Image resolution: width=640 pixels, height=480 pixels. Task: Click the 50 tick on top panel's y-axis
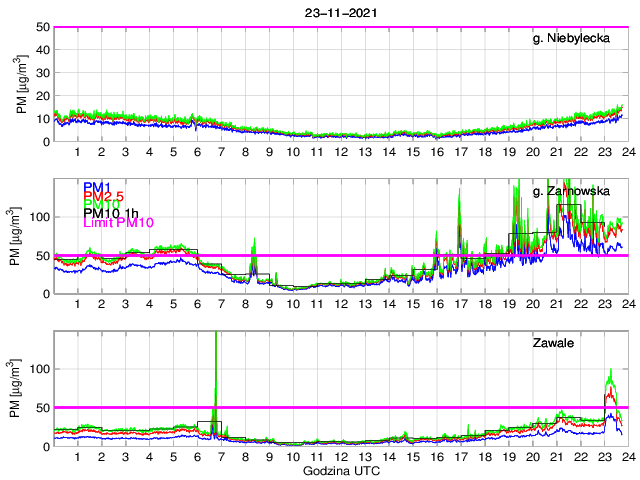(x=43, y=27)
